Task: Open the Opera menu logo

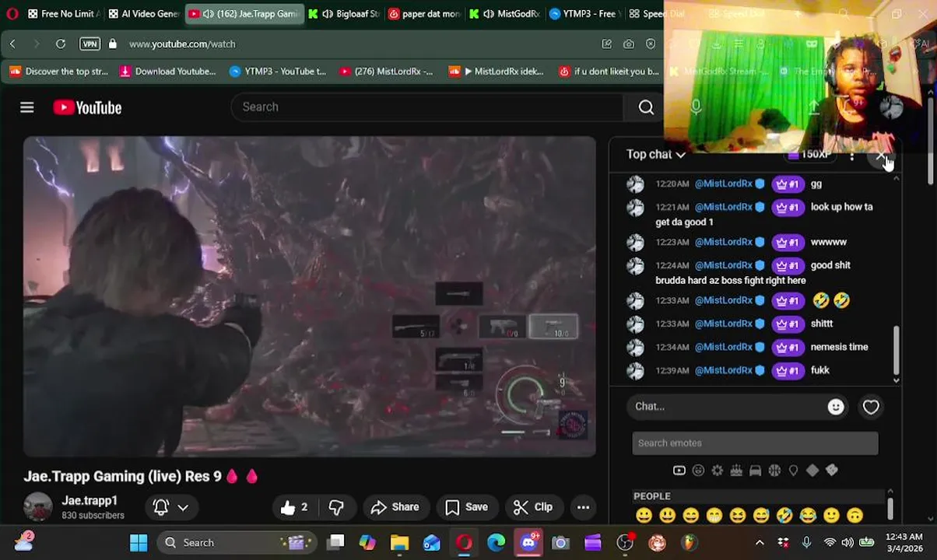Action: (x=11, y=13)
